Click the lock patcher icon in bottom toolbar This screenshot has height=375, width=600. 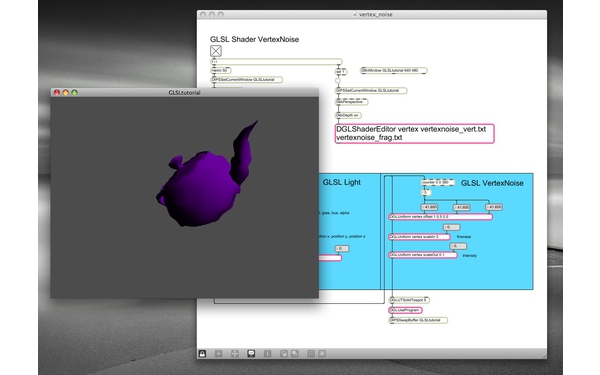click(x=202, y=354)
